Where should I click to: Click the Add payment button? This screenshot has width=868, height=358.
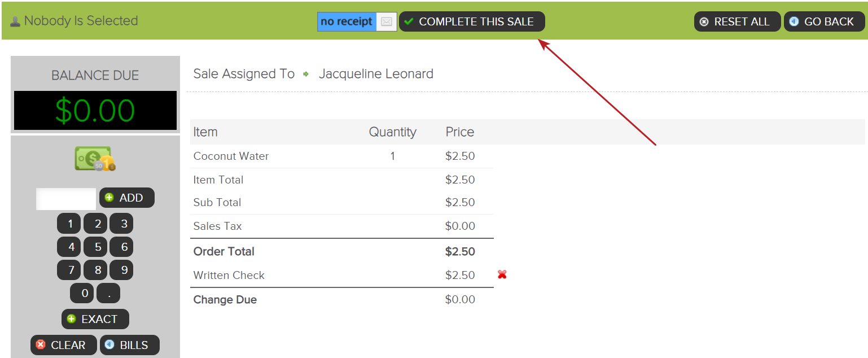pos(126,198)
